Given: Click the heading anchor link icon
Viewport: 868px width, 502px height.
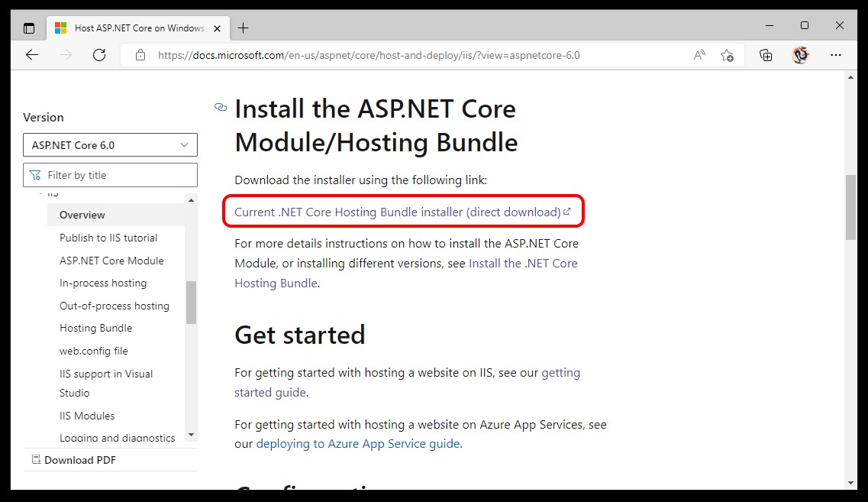Looking at the screenshot, I should point(221,108).
